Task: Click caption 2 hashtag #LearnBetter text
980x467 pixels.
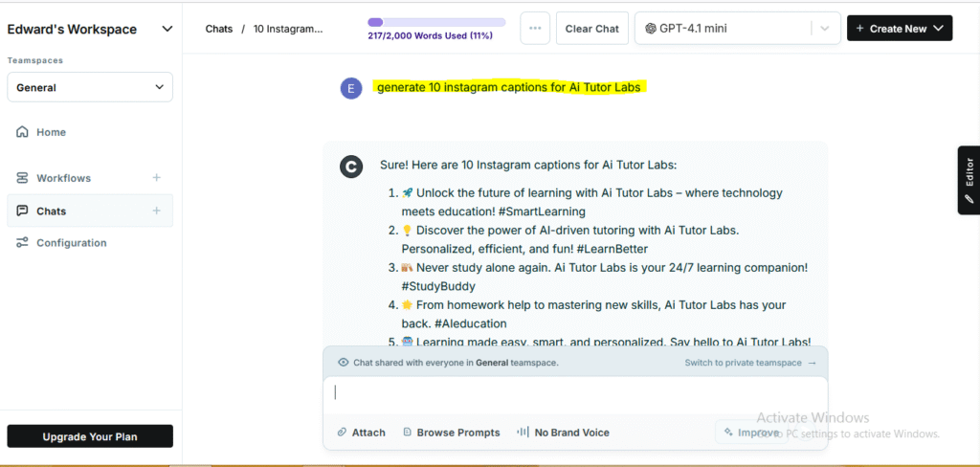Action: (612, 249)
